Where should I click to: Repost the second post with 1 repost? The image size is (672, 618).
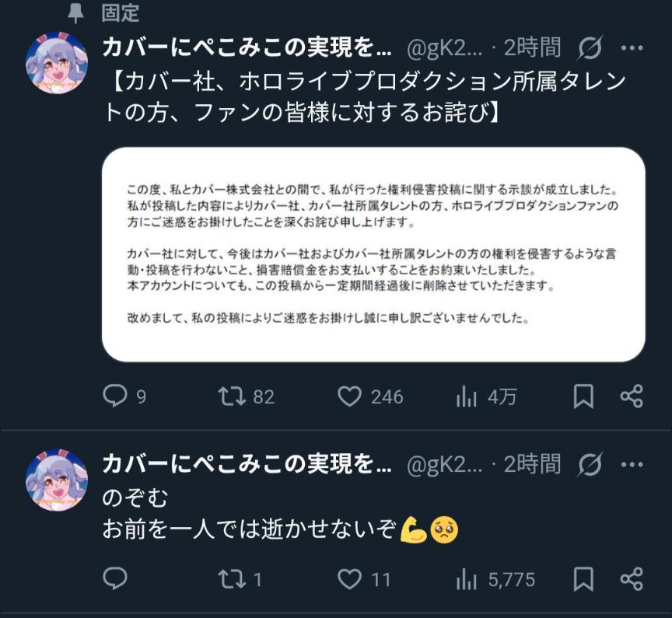coord(231,578)
